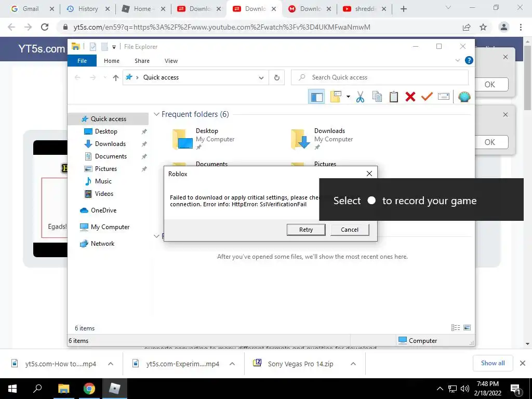Click the lower OK popup button

[489, 142]
